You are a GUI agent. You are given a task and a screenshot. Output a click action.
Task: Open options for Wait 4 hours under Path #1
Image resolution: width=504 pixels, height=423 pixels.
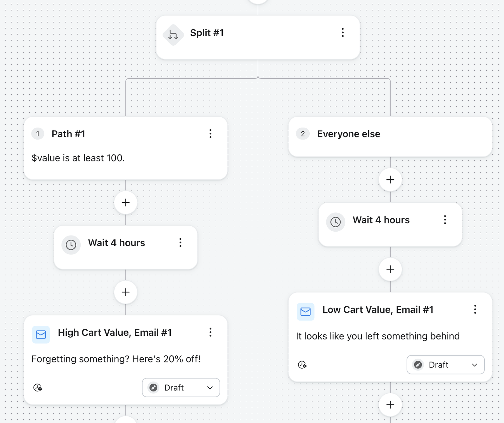click(180, 242)
